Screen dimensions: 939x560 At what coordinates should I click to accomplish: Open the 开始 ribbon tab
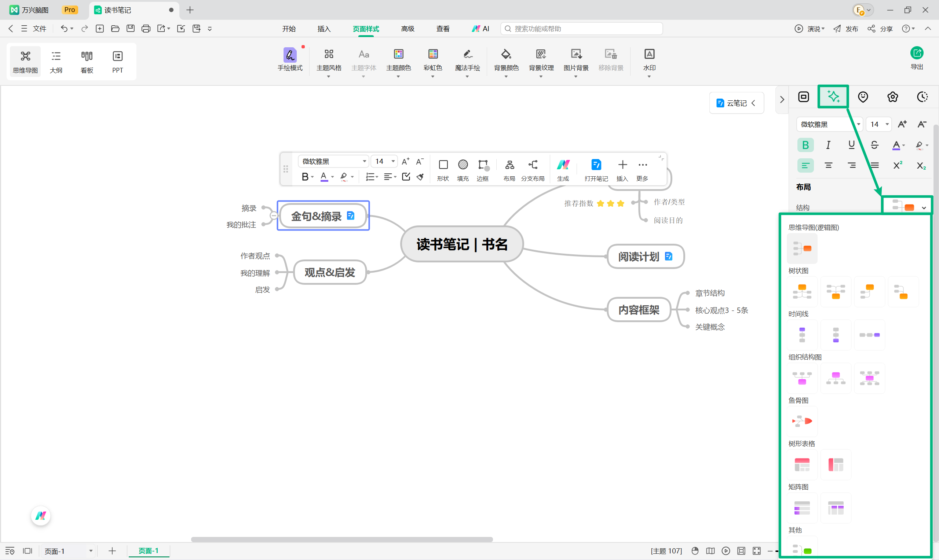(289, 29)
